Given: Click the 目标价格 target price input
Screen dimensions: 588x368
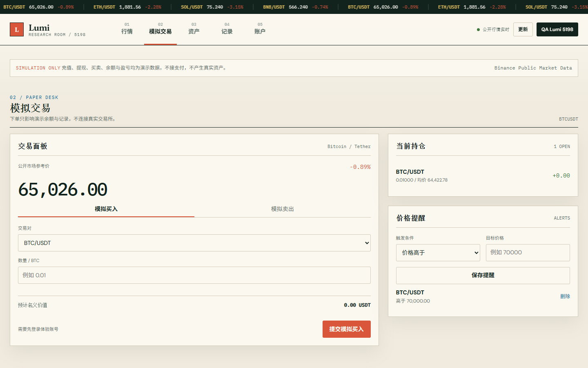Looking at the screenshot, I should point(528,253).
